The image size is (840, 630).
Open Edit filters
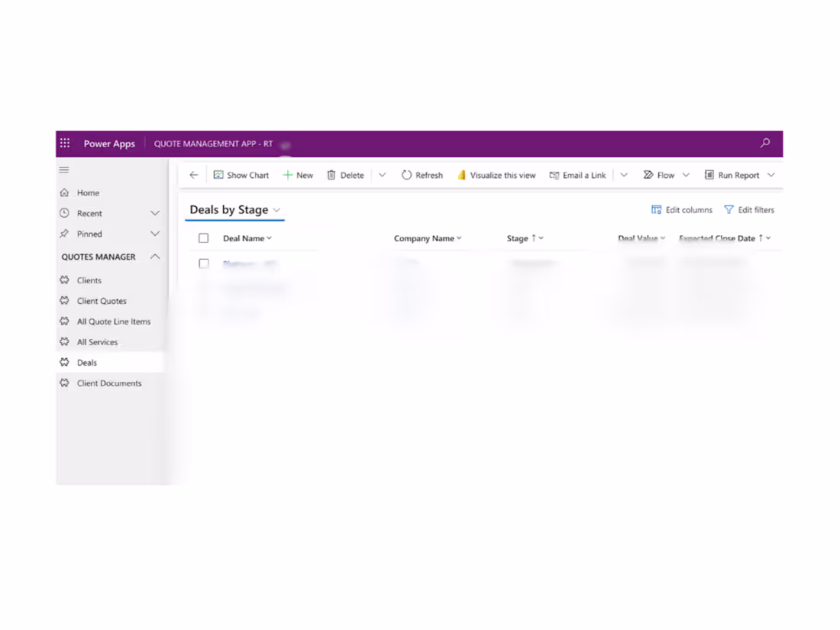pyautogui.click(x=749, y=209)
